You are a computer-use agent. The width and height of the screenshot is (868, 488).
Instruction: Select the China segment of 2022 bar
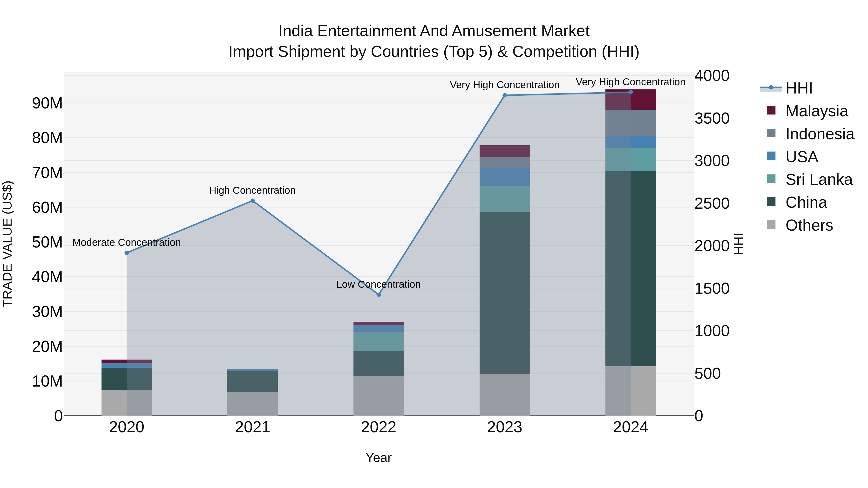pyautogui.click(x=378, y=364)
